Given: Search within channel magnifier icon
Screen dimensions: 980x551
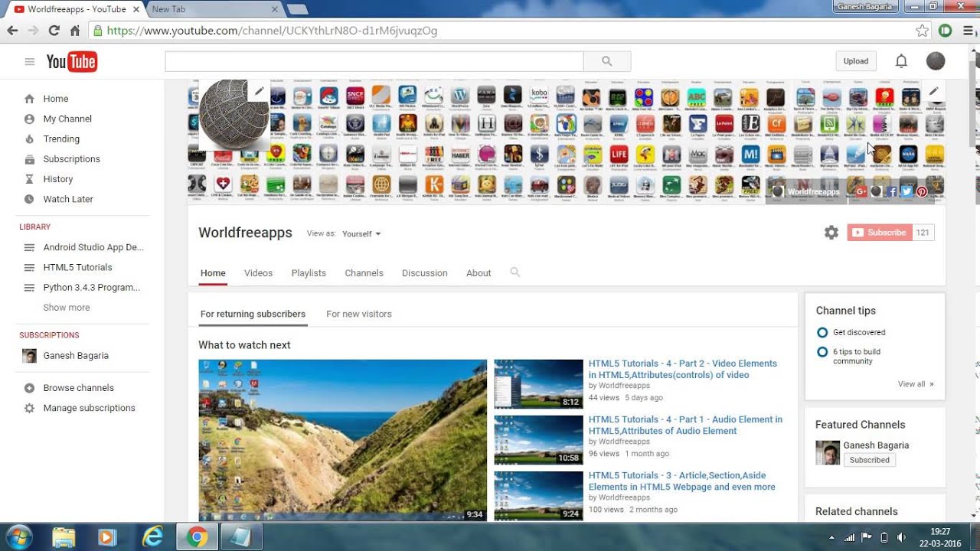Looking at the screenshot, I should coord(515,272).
